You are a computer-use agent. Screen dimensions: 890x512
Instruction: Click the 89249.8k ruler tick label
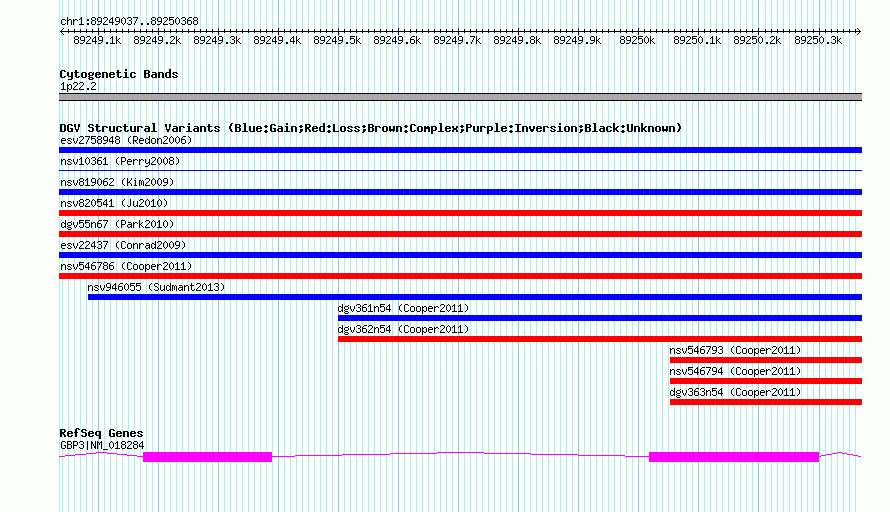[517, 40]
